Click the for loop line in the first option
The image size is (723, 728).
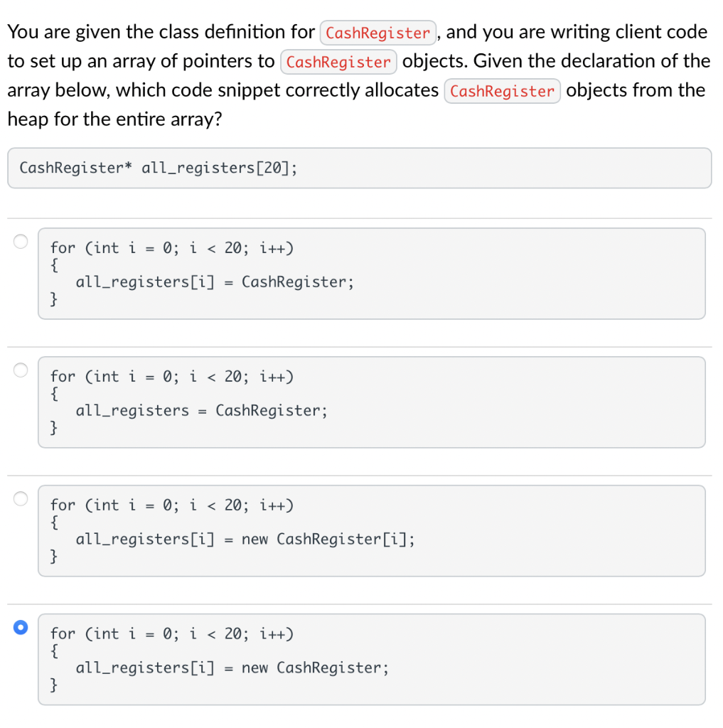click(173, 248)
